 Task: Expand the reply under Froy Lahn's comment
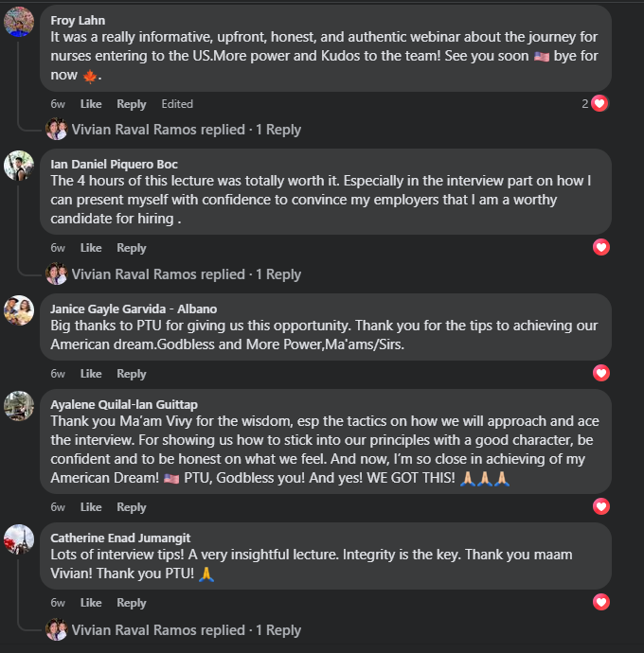187,130
